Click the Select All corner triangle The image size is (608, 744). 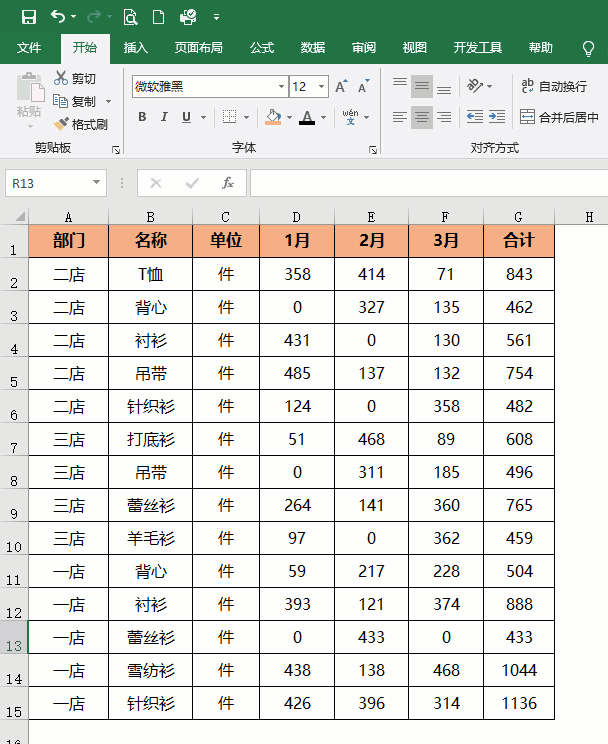pyautogui.click(x=20, y=217)
